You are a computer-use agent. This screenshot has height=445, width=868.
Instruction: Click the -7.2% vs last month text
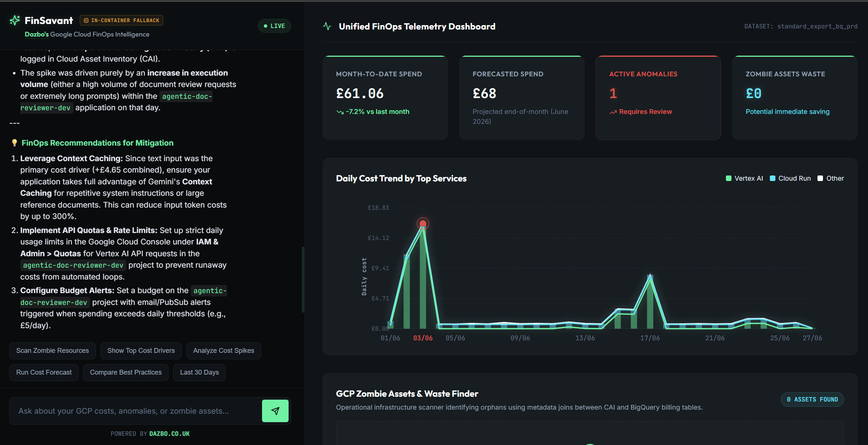[378, 112]
